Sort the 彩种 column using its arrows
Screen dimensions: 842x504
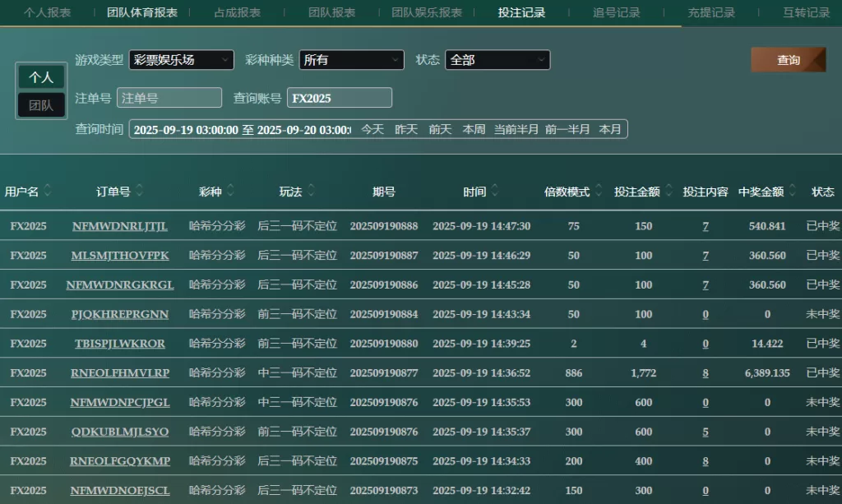pyautogui.click(x=231, y=192)
